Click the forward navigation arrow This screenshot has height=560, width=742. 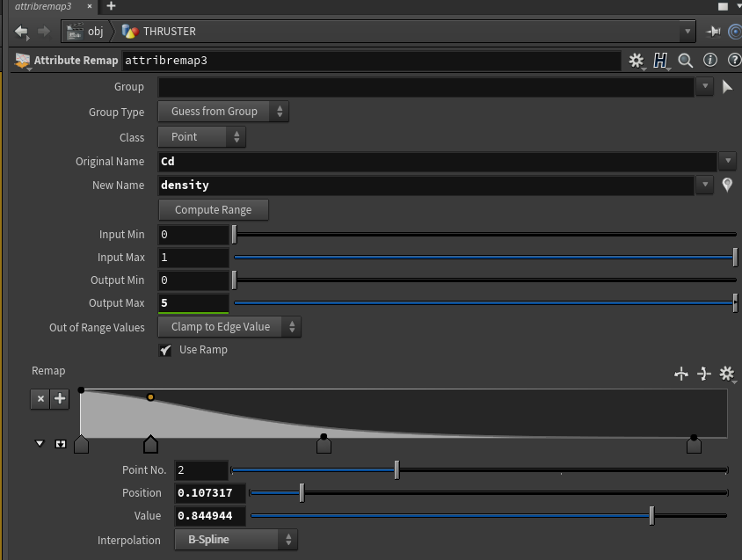point(44,32)
